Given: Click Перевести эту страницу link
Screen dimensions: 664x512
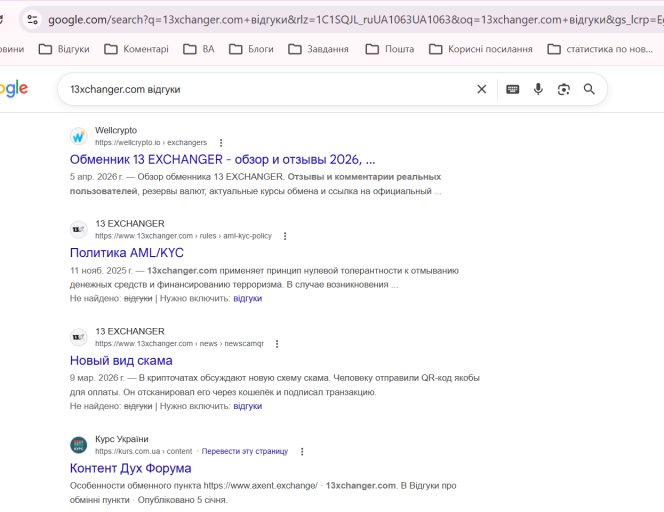Looking at the screenshot, I should point(245,451).
